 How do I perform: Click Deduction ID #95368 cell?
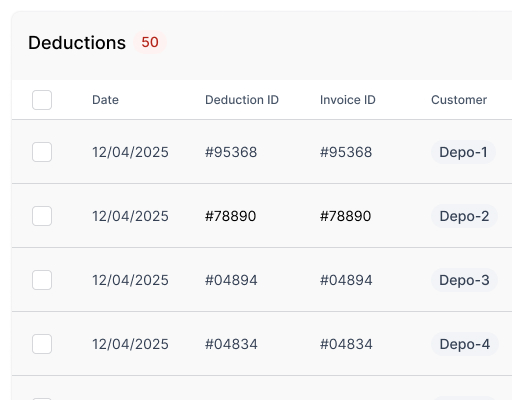[231, 152]
